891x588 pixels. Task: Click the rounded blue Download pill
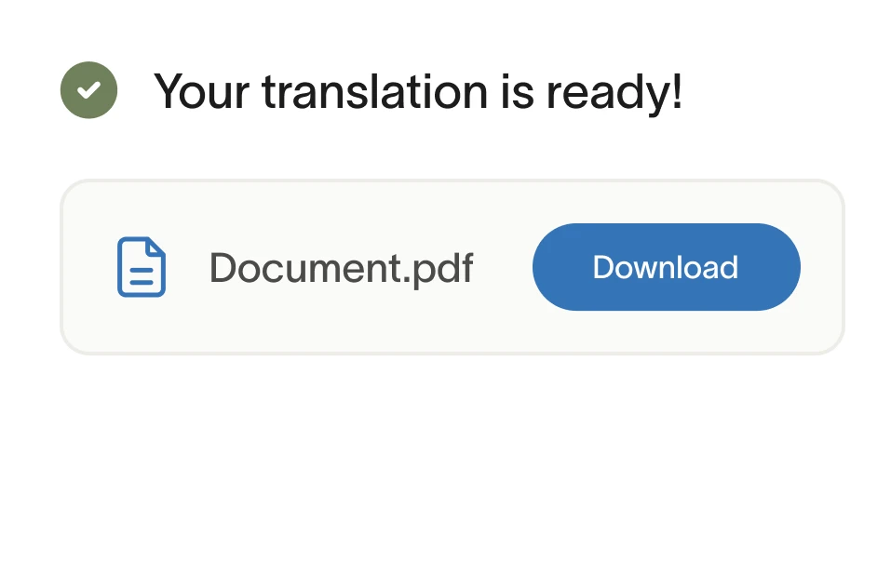pos(666,267)
